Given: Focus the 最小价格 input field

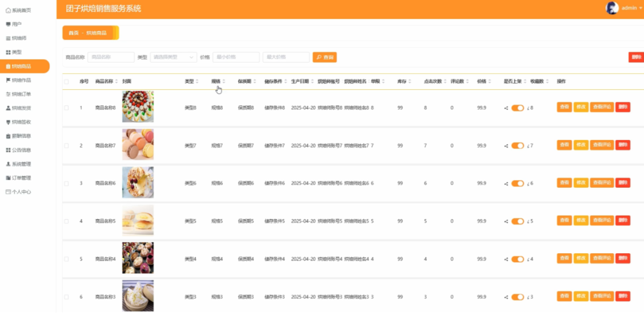Looking at the screenshot, I should pos(236,57).
